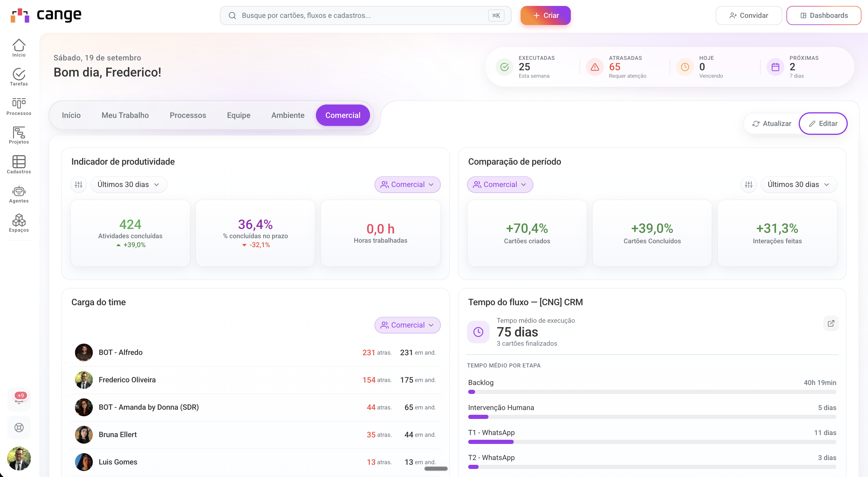The image size is (868, 477).
Task: Open Dashboards button
Action: (x=823, y=15)
